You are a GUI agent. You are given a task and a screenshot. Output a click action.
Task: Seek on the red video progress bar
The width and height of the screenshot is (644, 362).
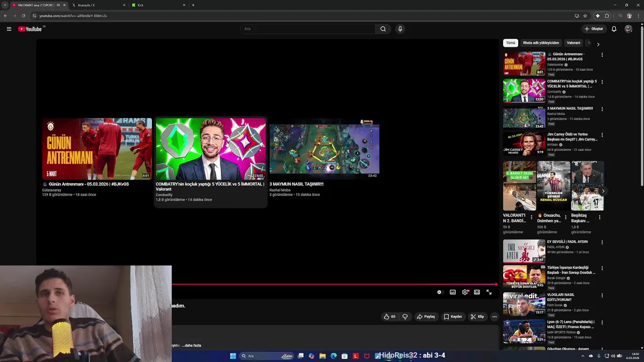[334, 285]
